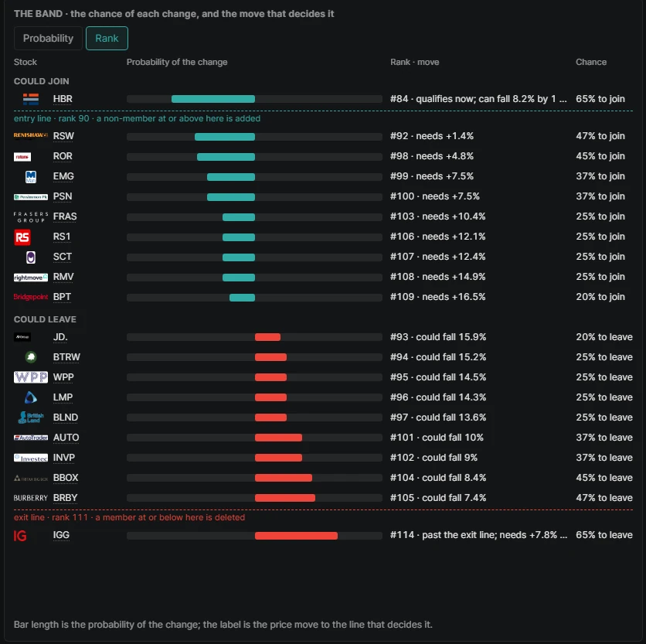646x644 pixels.
Task: Switch to the Probability tab
Action: [x=48, y=39]
